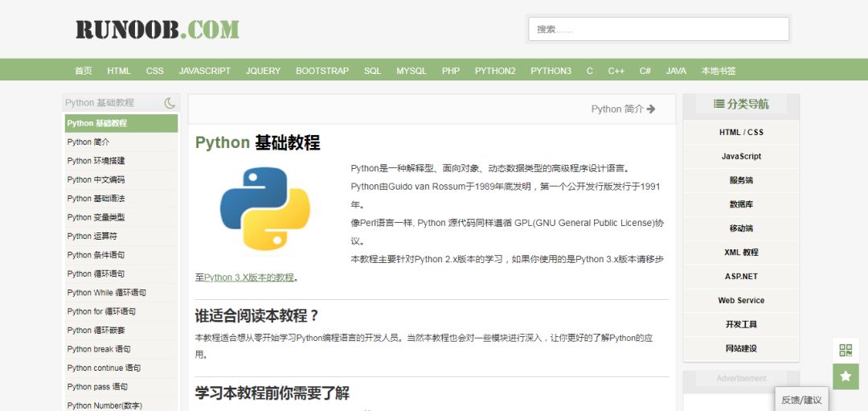The height and width of the screenshot is (411, 868).
Task: Open PYTHON3 in the navigation bar
Action: [551, 71]
